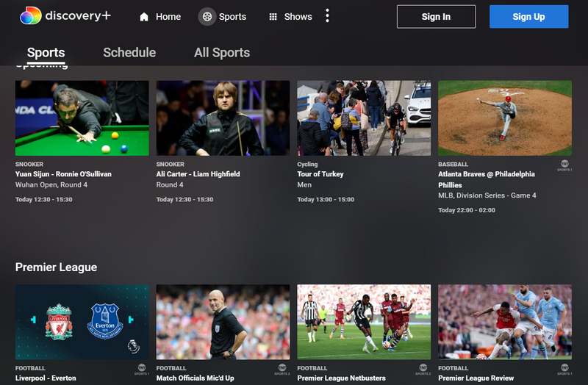Switch to the All Sports tab
Screen dimensions: 588x385
[x=222, y=52]
